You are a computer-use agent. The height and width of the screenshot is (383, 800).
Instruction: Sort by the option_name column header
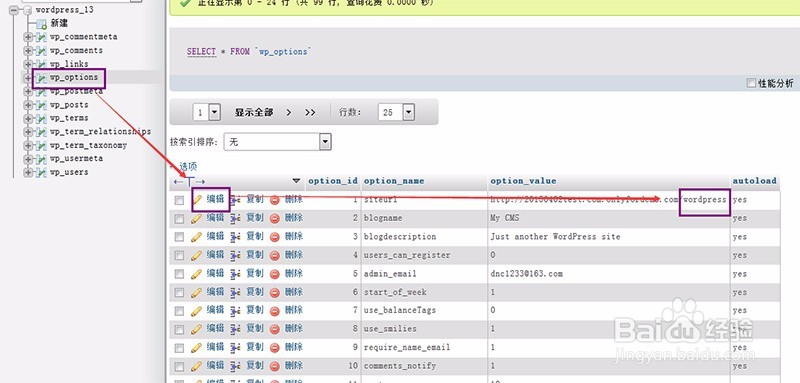tap(394, 181)
